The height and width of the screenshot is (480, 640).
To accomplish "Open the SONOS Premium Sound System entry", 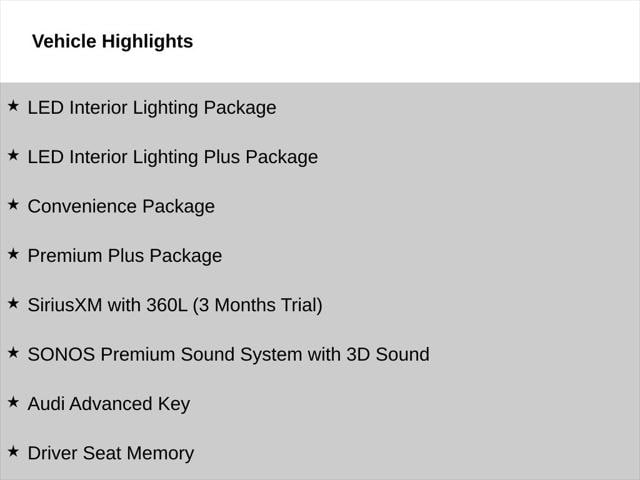I will [228, 354].
